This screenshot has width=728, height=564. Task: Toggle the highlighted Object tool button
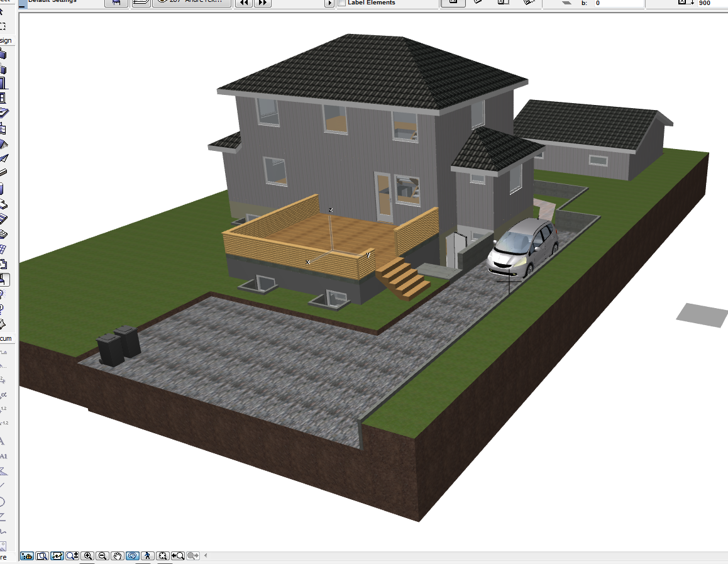point(4,279)
